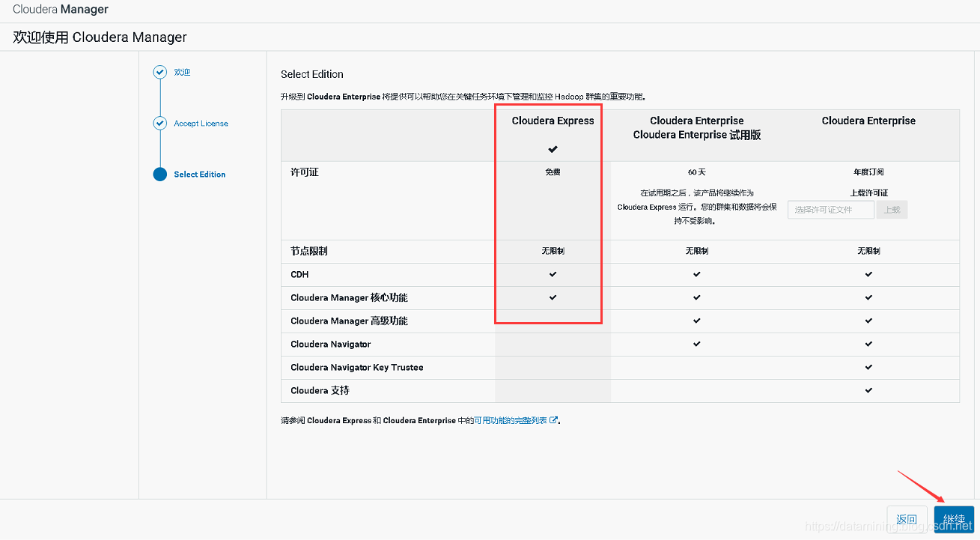The width and height of the screenshot is (980, 540).
Task: Click Cloudera 支持 checkmark in annual Enterprise column
Action: pyautogui.click(x=868, y=390)
